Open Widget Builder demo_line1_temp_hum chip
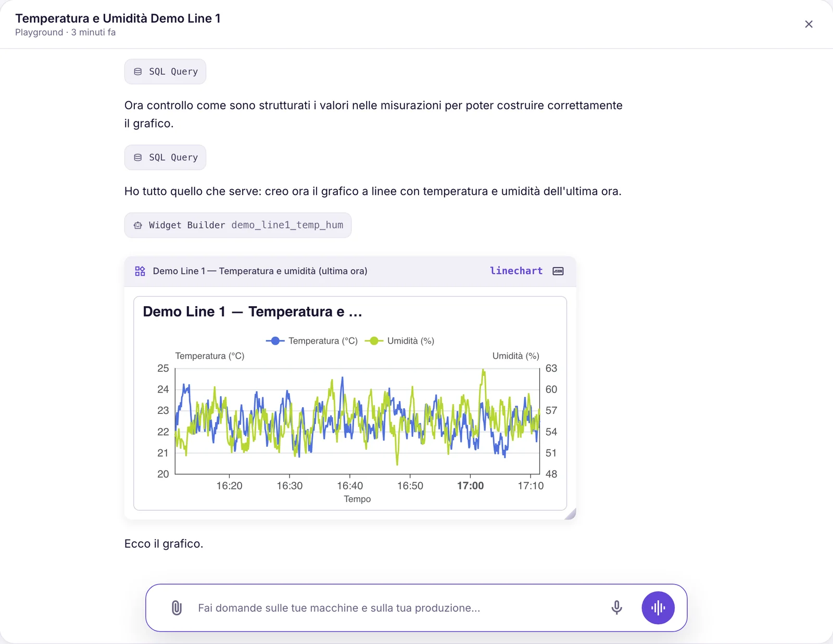Image resolution: width=833 pixels, height=644 pixels. (238, 225)
